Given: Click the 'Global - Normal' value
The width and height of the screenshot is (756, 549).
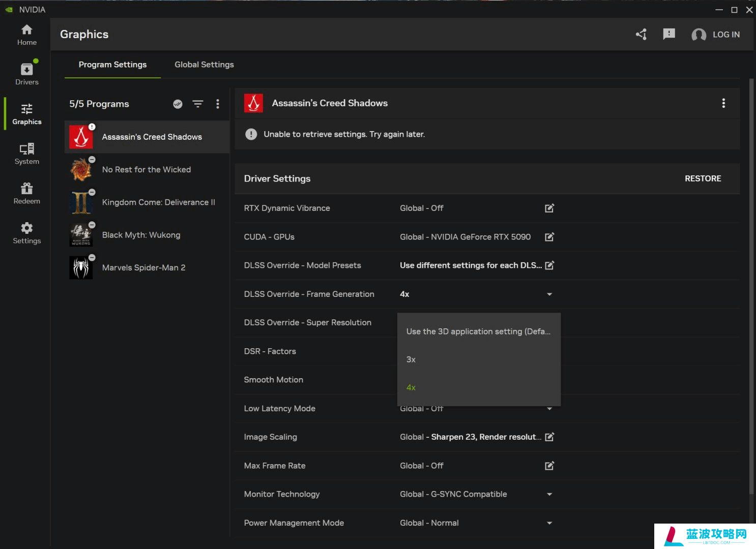Looking at the screenshot, I should click(429, 523).
